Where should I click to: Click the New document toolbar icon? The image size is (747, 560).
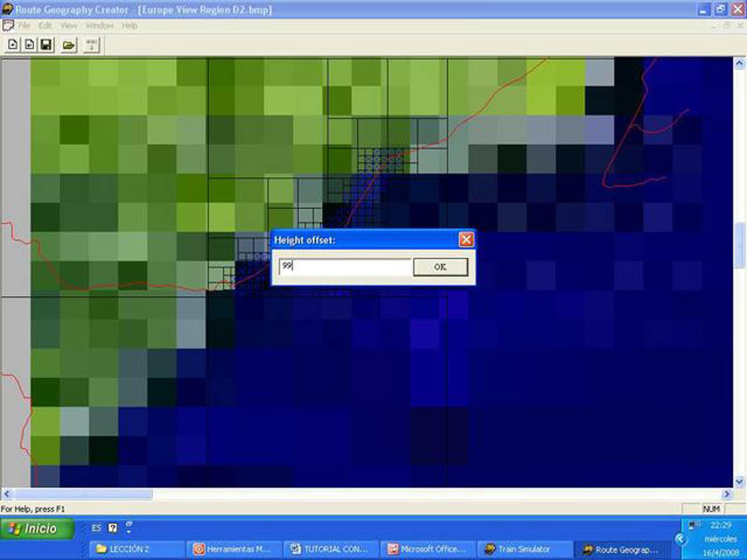[13, 44]
